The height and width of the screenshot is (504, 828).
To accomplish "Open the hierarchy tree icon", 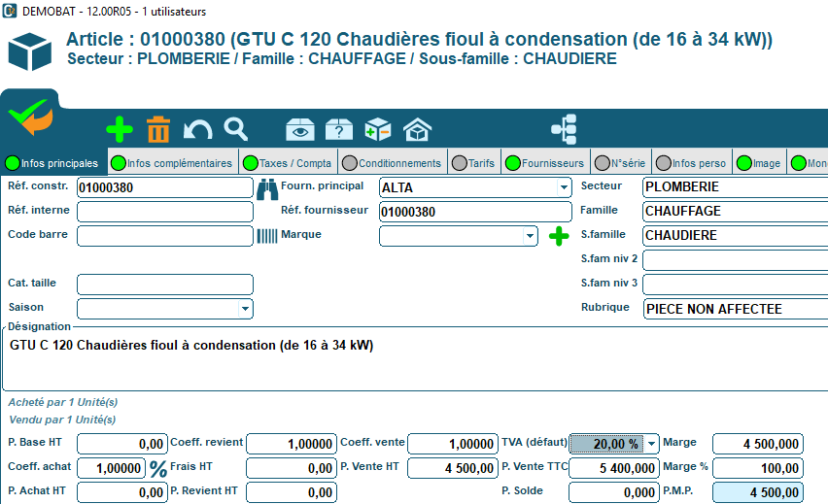I will click(564, 129).
